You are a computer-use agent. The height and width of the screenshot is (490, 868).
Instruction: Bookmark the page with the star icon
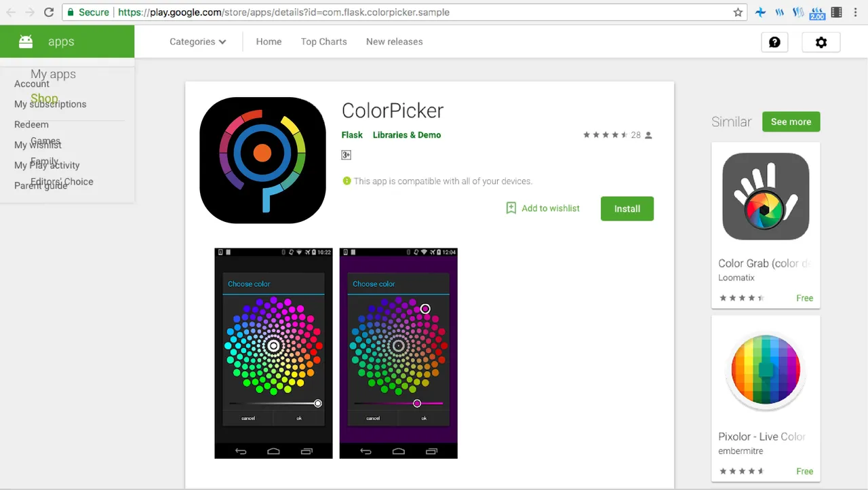[738, 12]
